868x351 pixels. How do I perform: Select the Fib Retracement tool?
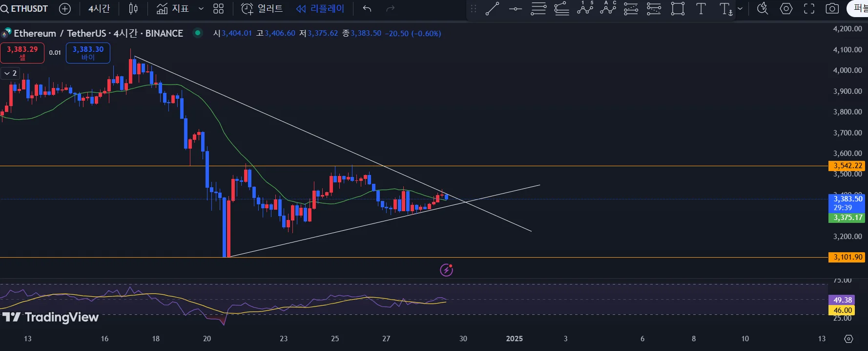coord(538,9)
